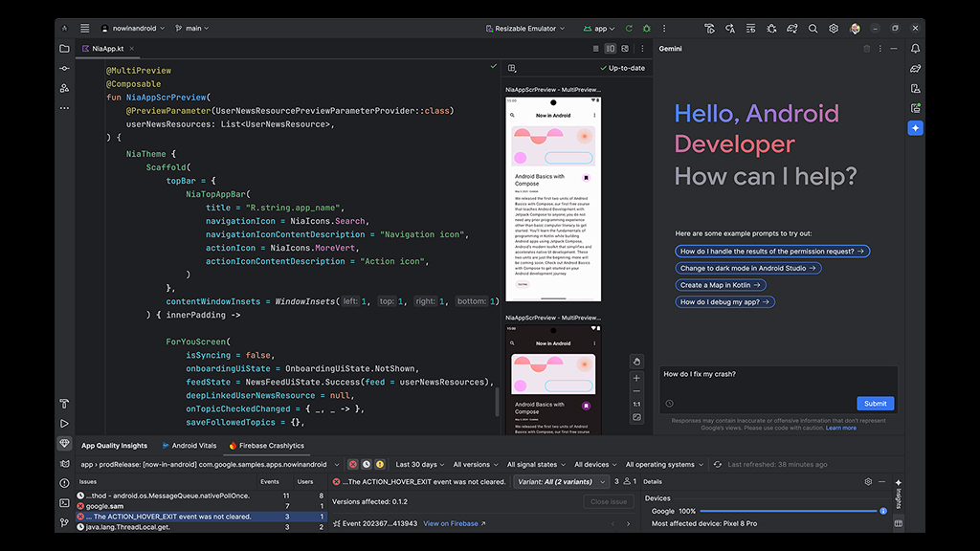Viewport: 980px width, 551px height.
Task: Open the Build hammer tool window
Action: pyautogui.click(x=64, y=404)
